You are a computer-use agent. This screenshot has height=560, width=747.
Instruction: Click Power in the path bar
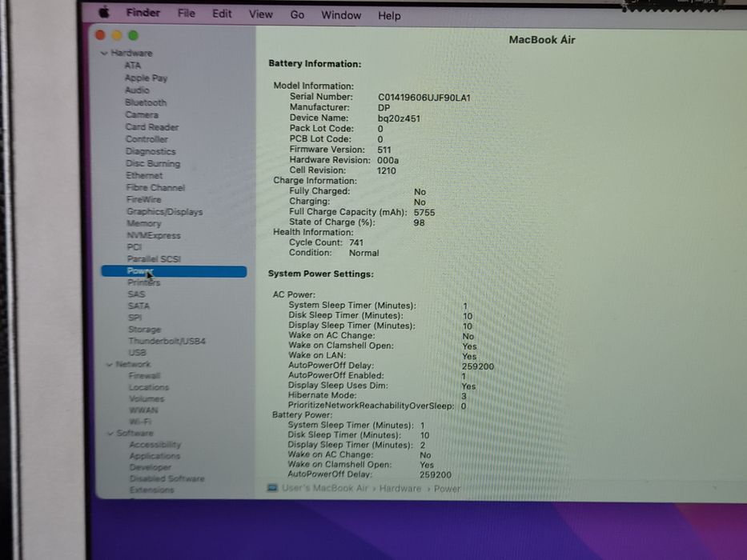[x=447, y=489]
